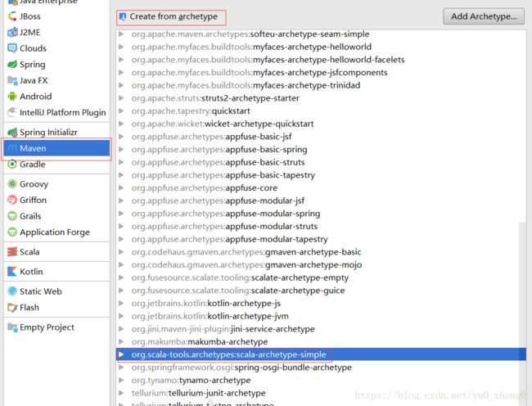Select myfaces-archetype-jsfcomponents row
The height and width of the screenshot is (406, 532).
[x=321, y=73]
